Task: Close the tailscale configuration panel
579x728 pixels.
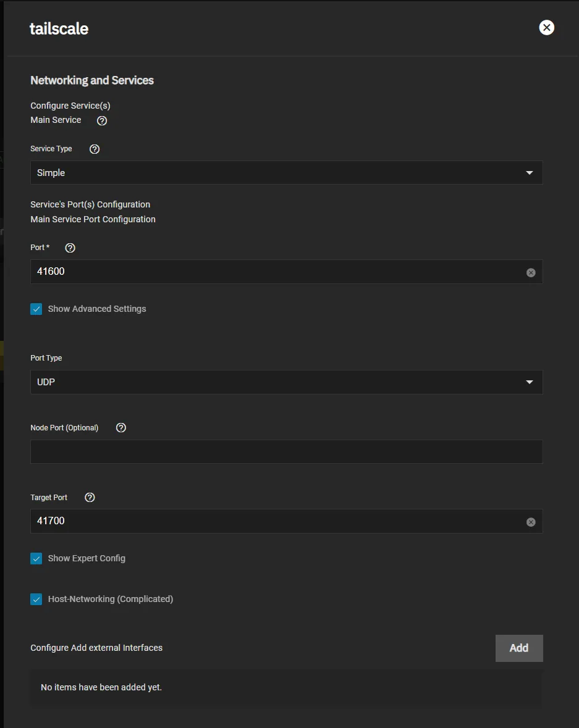Action: (x=546, y=27)
